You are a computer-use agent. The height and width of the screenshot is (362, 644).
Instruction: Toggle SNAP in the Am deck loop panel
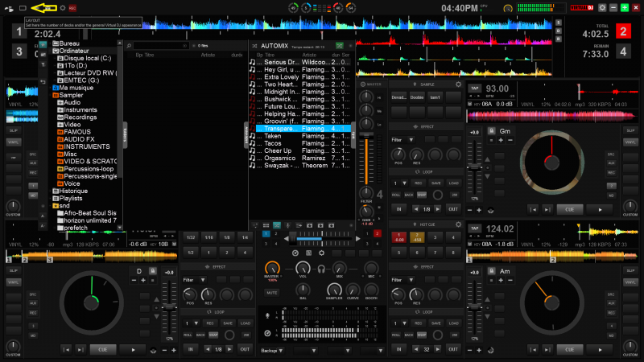coord(422,335)
